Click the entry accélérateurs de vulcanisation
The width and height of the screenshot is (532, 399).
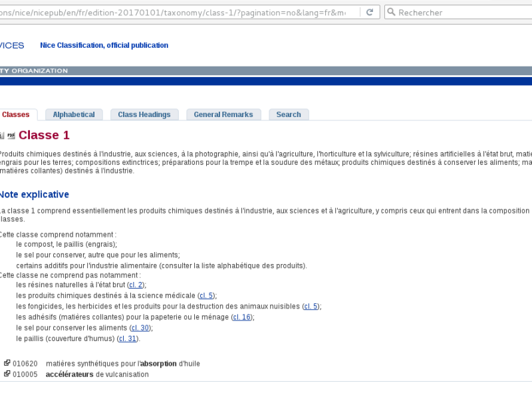[x=97, y=374]
